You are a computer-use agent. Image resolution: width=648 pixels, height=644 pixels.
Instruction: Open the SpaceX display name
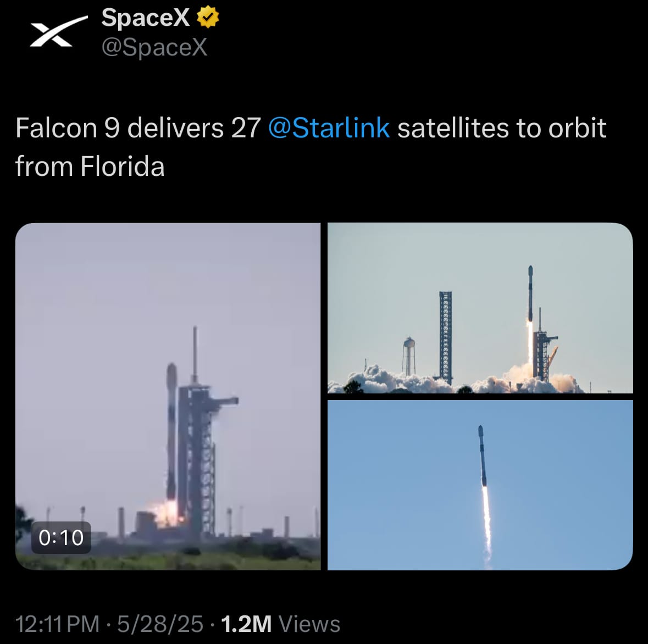(x=146, y=18)
